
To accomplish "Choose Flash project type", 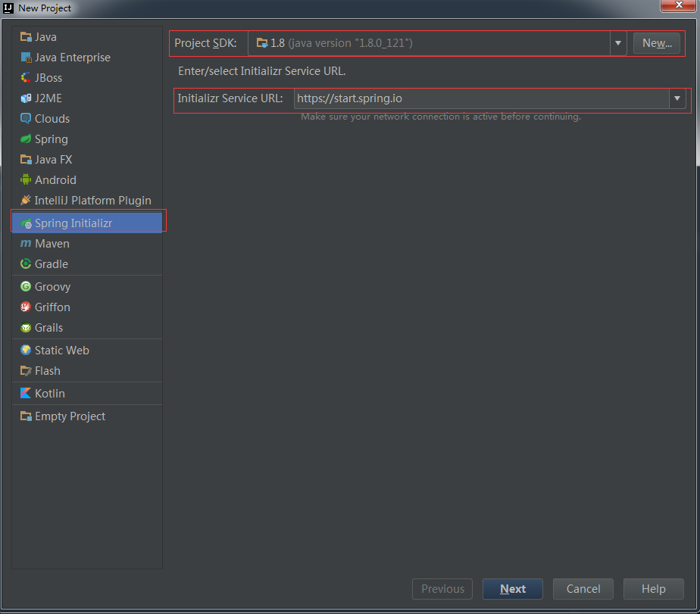I will pyautogui.click(x=87, y=371).
